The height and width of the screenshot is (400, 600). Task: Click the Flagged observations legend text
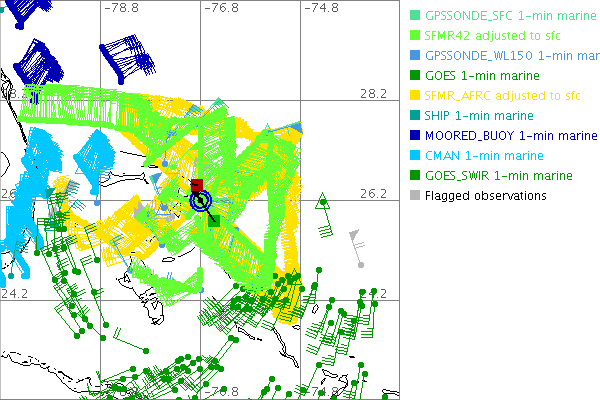(485, 196)
